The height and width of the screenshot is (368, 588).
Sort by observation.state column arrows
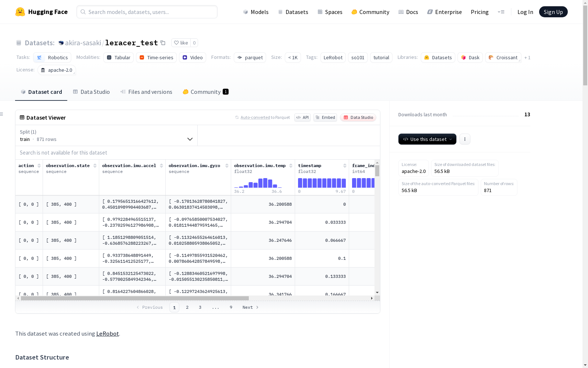tap(95, 166)
